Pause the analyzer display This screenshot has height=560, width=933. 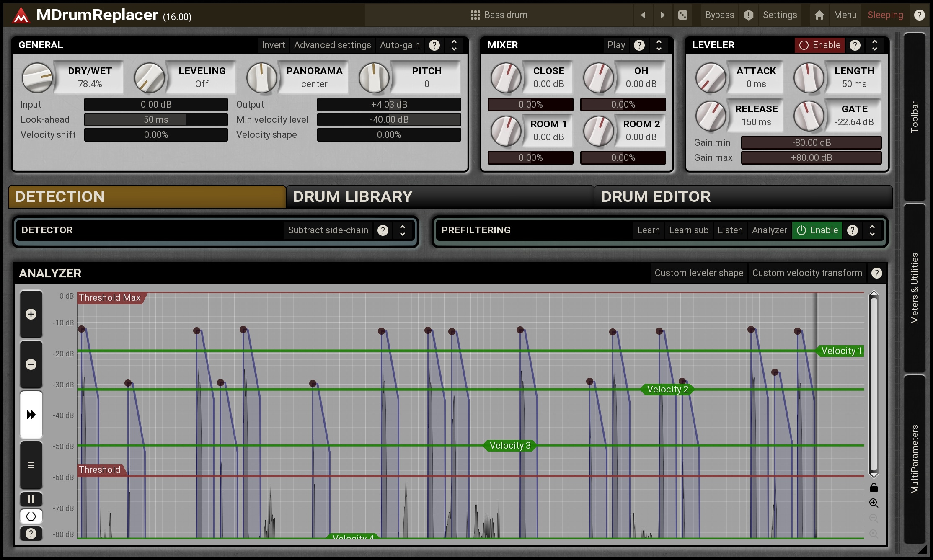point(31,499)
